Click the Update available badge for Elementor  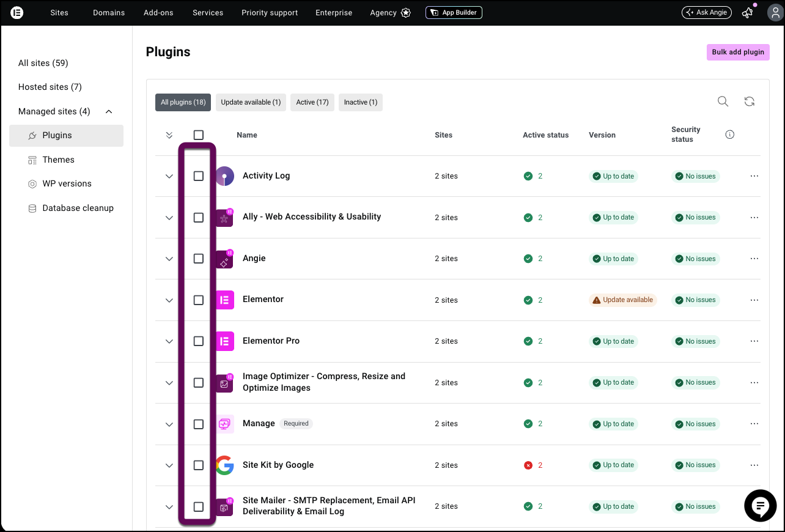pyautogui.click(x=623, y=300)
